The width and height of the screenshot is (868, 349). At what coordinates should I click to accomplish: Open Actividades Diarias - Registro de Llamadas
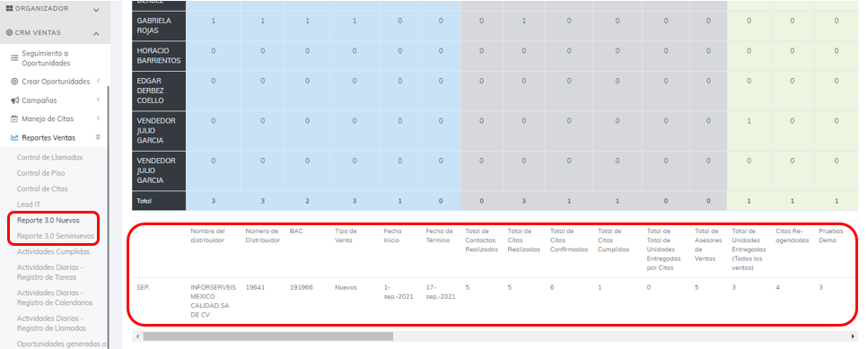(x=51, y=324)
